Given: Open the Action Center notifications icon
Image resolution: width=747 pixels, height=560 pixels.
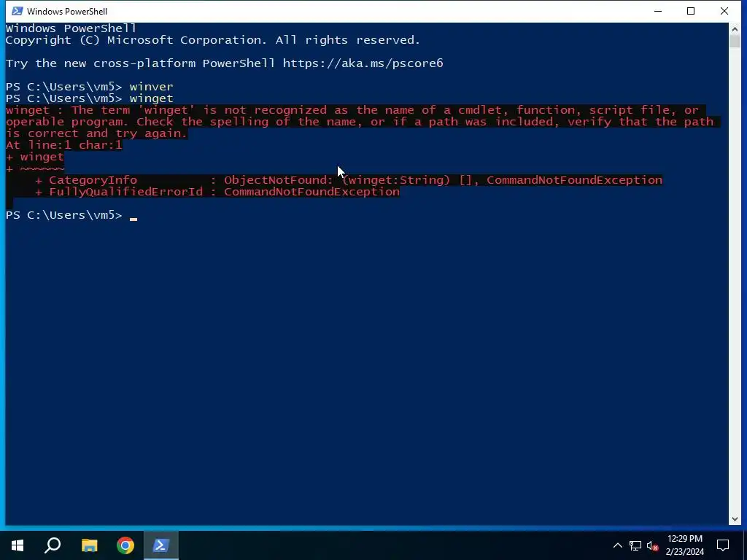Looking at the screenshot, I should [723, 545].
